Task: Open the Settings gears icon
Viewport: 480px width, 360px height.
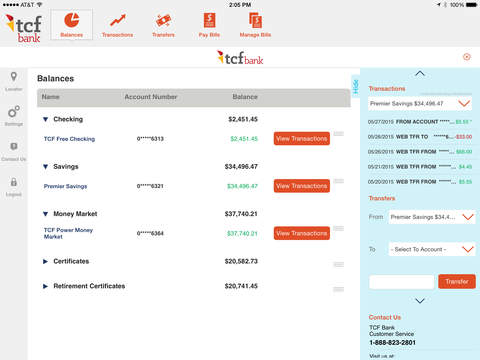Action: pos(14,111)
